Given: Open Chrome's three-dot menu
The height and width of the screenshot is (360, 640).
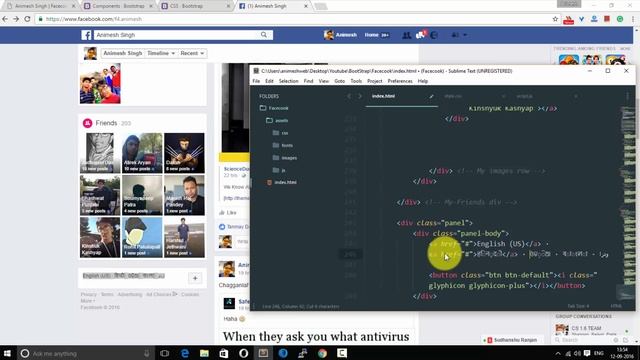Looking at the screenshot, I should (x=633, y=19).
